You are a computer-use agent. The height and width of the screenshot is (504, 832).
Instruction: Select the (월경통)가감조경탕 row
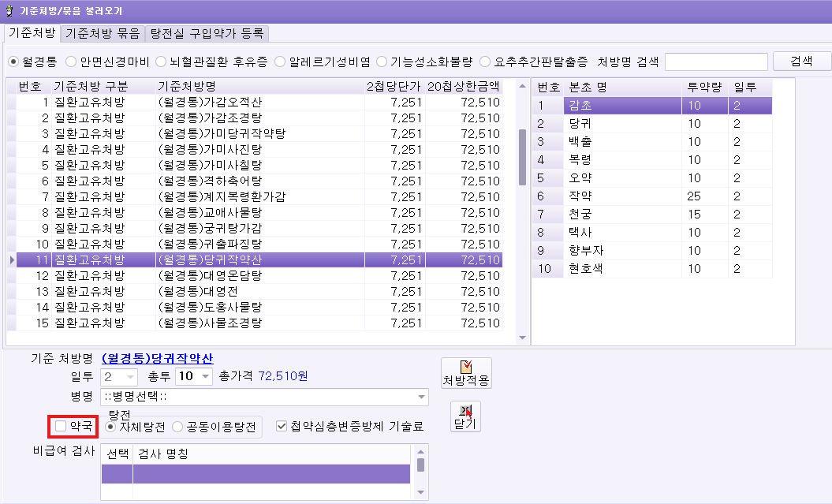pos(259,118)
